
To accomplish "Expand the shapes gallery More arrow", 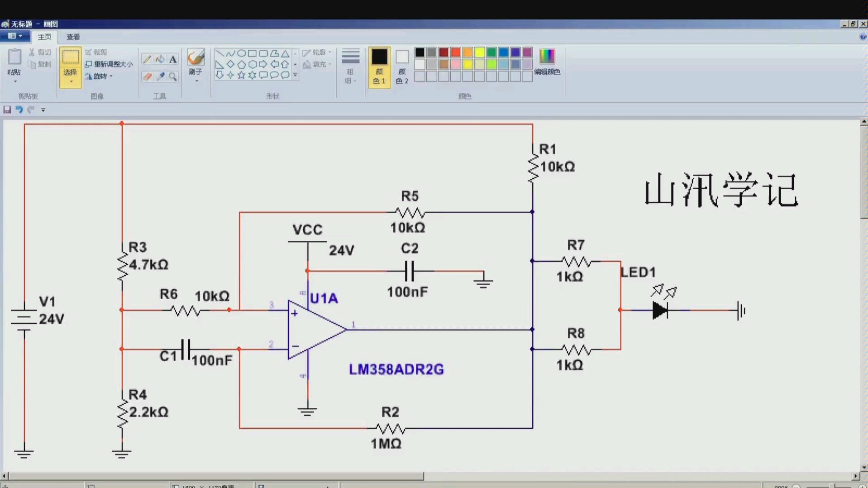I will click(x=295, y=75).
